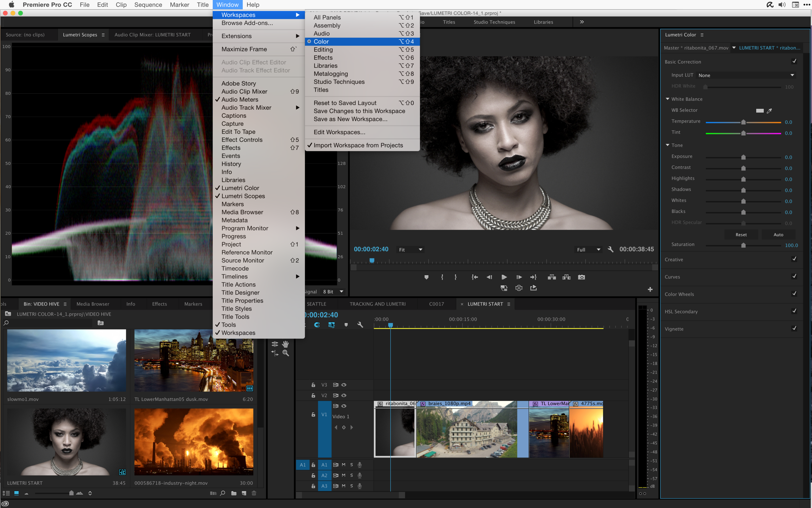Viewport: 812px width, 508px height.
Task: Uncheck the Vignette section checkbox
Action: pos(794,328)
